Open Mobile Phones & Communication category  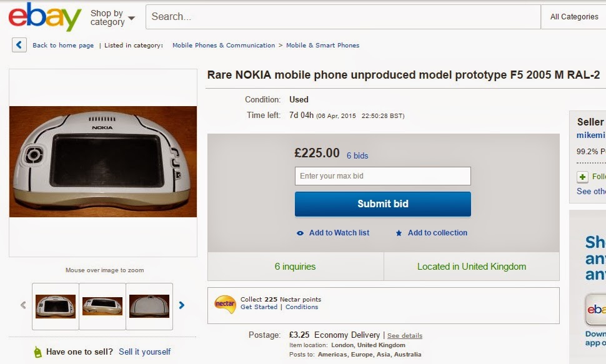(223, 46)
